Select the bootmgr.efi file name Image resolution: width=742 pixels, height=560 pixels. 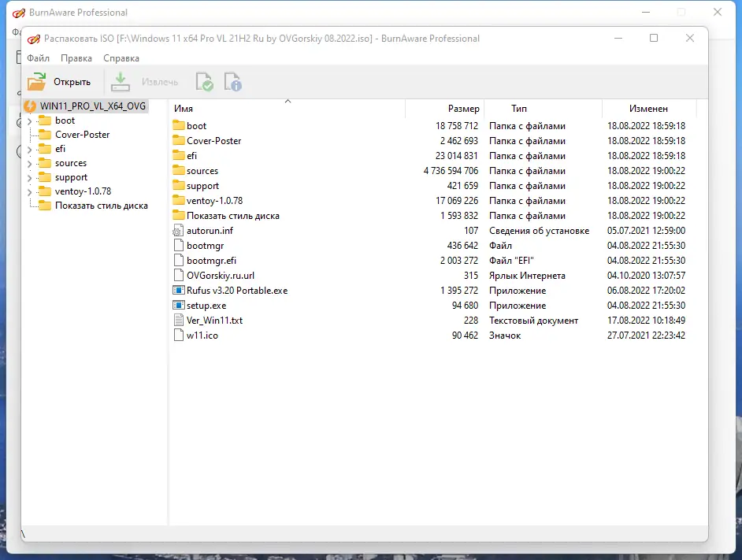(211, 261)
